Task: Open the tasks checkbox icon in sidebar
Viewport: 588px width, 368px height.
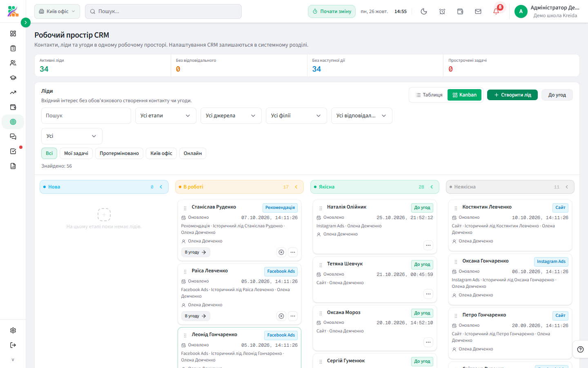Action: click(13, 151)
